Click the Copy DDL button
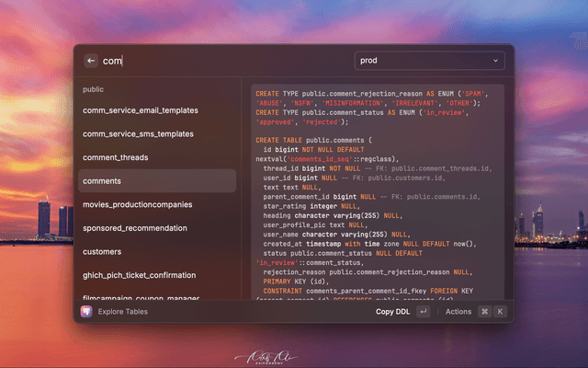The image size is (588, 368). pos(392,312)
